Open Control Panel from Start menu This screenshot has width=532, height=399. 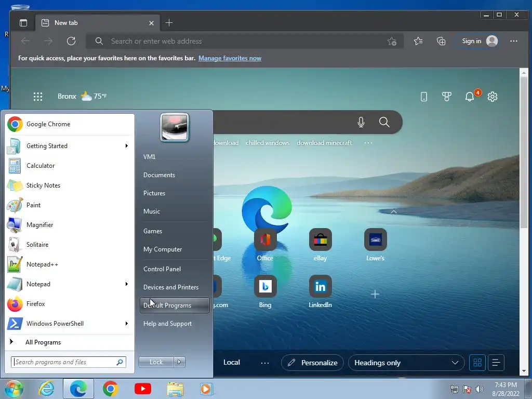(x=175, y=269)
